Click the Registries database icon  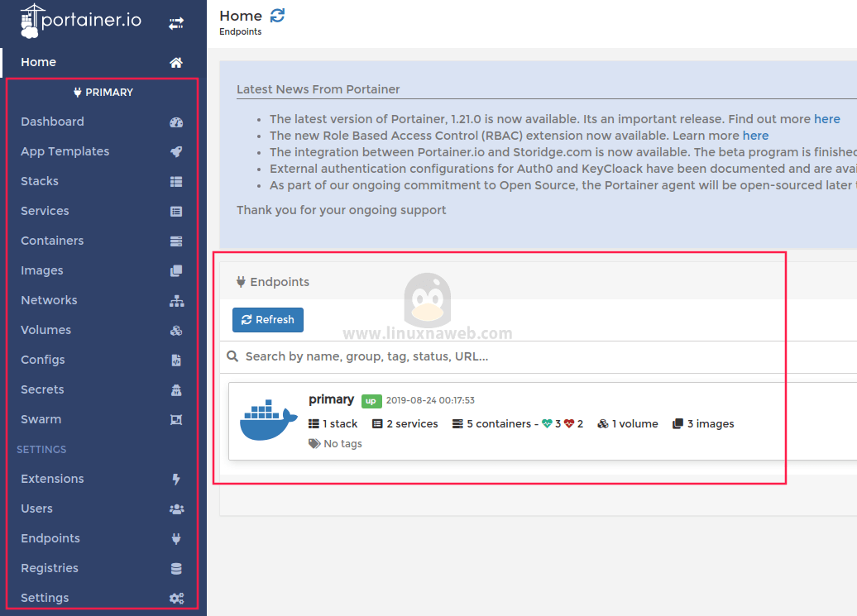coord(176,569)
